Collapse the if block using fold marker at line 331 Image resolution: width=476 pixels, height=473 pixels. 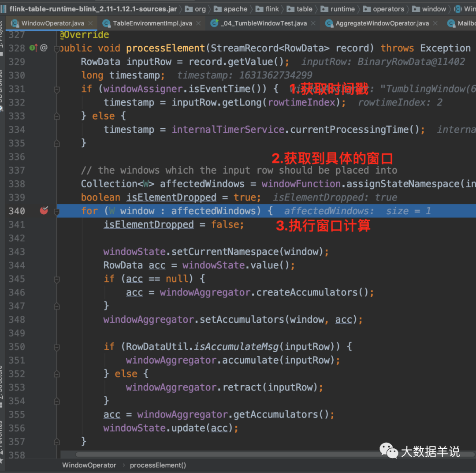click(x=56, y=89)
